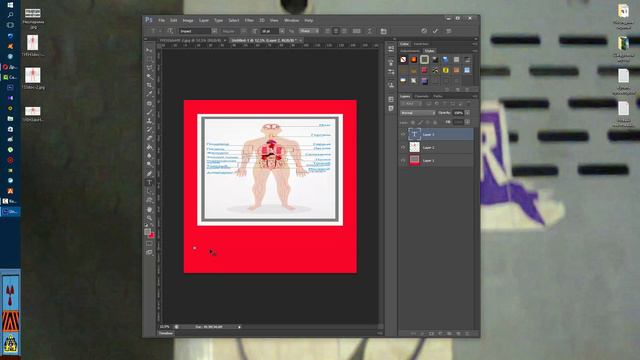This screenshot has height=360, width=640.
Task: Left align text in options bar
Action: point(327,31)
